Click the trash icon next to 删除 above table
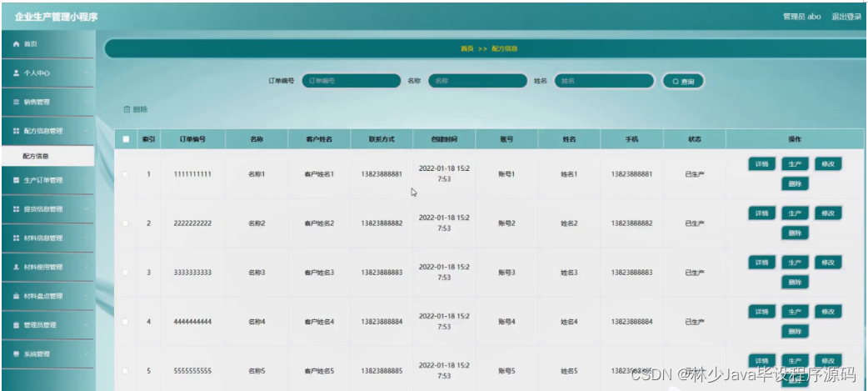 (127, 110)
